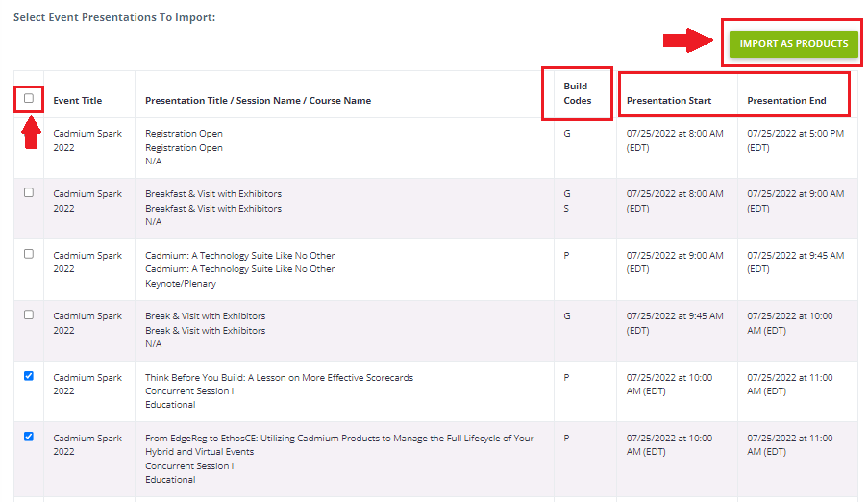Click Concurrent Session I under Think Before You Build

[189, 391]
